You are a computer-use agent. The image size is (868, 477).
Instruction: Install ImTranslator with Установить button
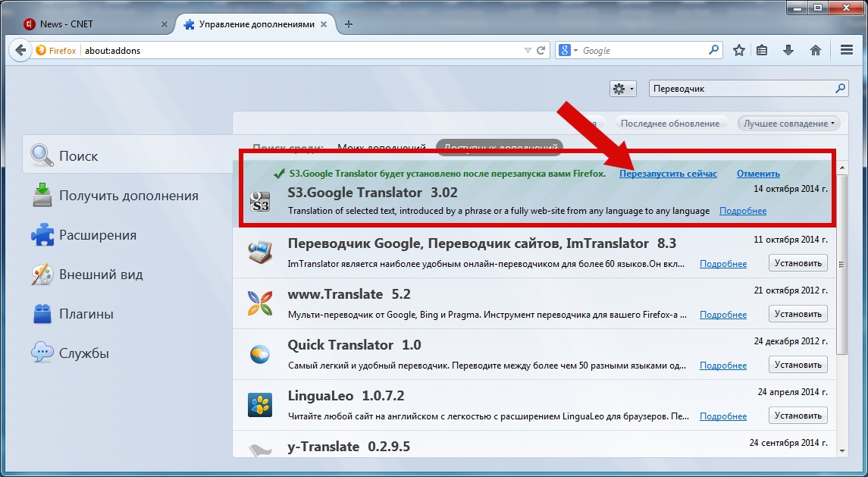click(x=798, y=262)
